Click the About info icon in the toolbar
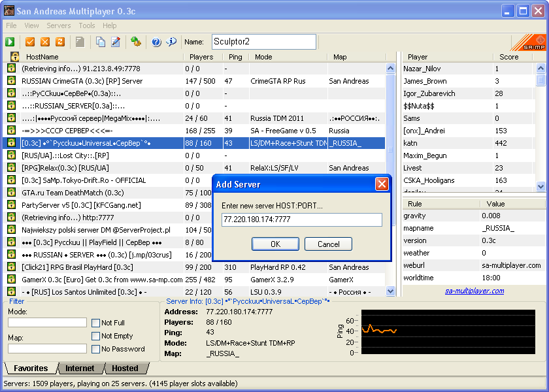This screenshot has width=549, height=392. click(171, 42)
